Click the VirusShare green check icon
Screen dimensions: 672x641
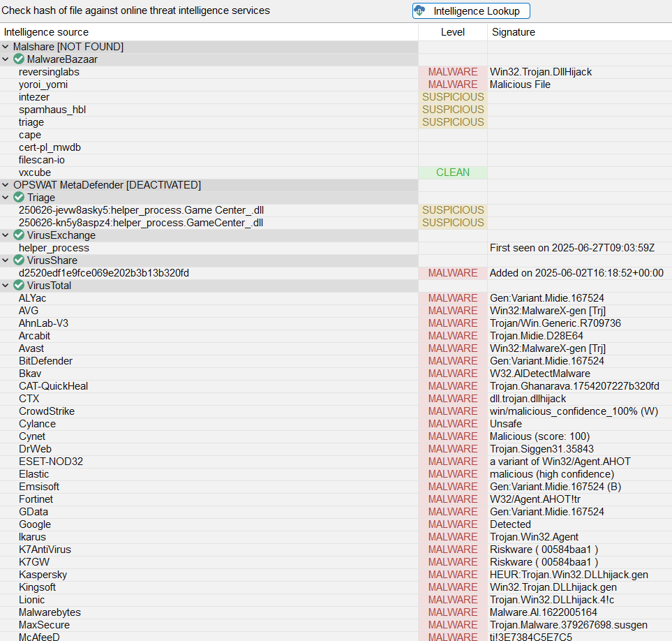point(19,260)
